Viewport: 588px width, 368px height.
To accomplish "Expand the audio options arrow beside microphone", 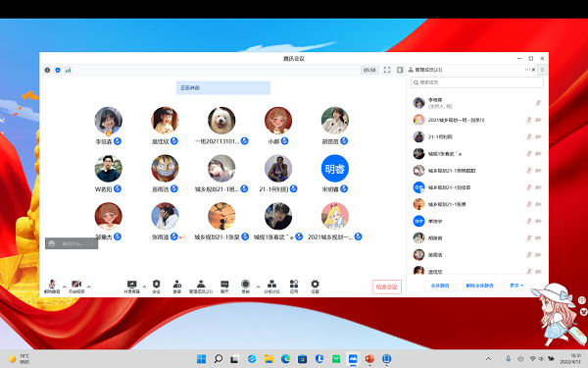I will (x=64, y=287).
